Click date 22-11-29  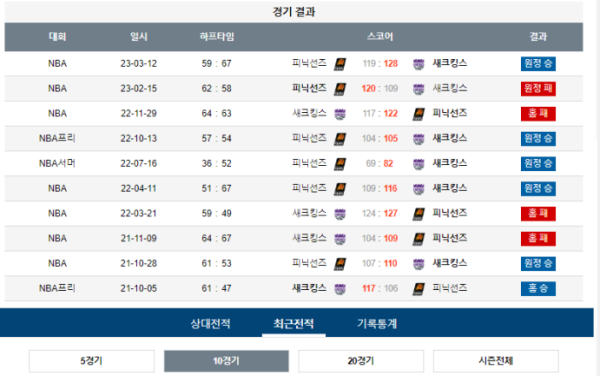point(139,114)
